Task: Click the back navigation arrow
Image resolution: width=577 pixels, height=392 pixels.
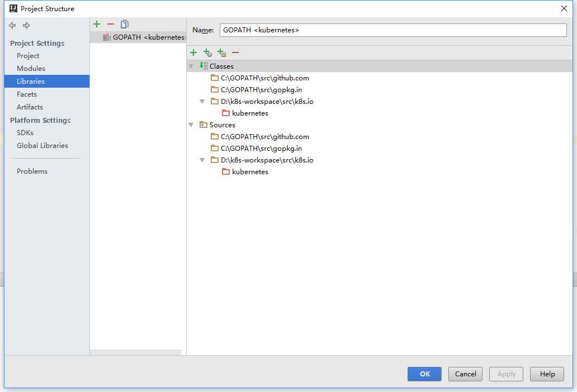Action: (12, 25)
